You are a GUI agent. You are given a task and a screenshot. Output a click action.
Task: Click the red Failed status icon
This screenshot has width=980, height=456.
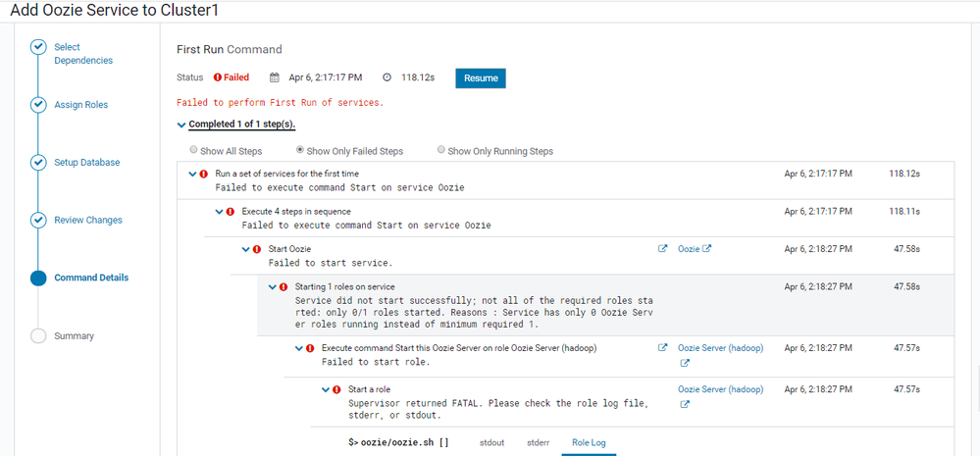point(218,77)
